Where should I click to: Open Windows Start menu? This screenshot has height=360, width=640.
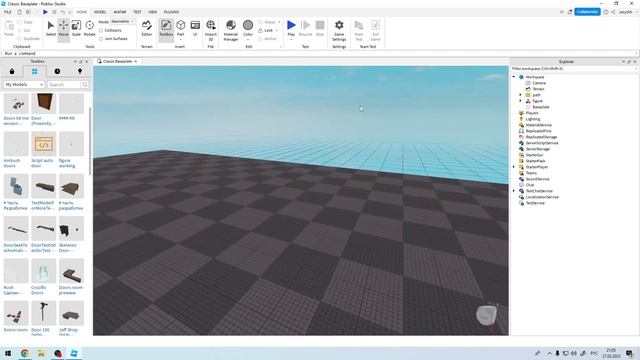[8, 353]
